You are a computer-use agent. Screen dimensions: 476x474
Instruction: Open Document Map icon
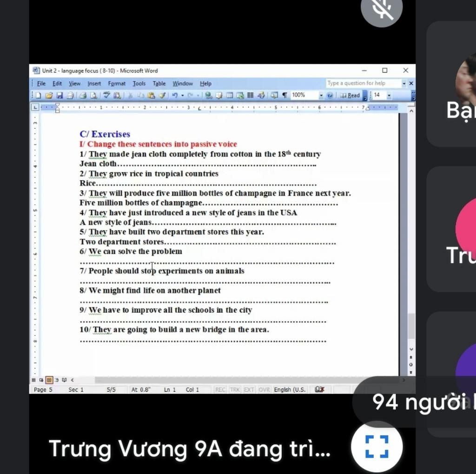tap(274, 95)
